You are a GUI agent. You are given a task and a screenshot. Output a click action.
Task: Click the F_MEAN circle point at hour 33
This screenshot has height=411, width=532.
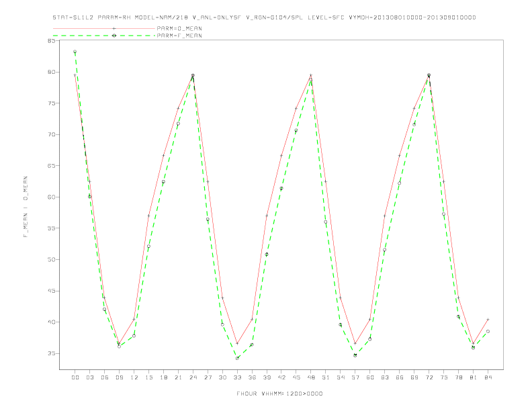pos(237,358)
